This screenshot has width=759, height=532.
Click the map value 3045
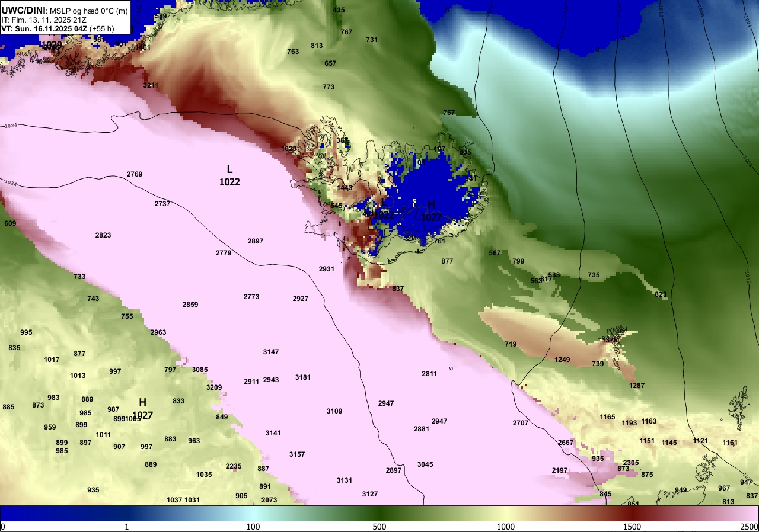point(425,464)
